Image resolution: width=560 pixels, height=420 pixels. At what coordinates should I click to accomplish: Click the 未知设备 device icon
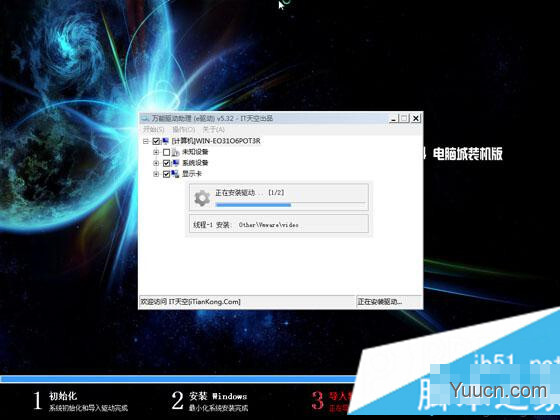(175, 152)
